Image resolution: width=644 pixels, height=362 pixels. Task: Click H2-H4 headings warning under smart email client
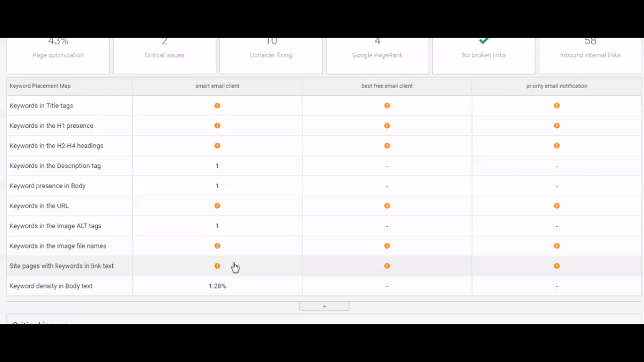coord(217,146)
